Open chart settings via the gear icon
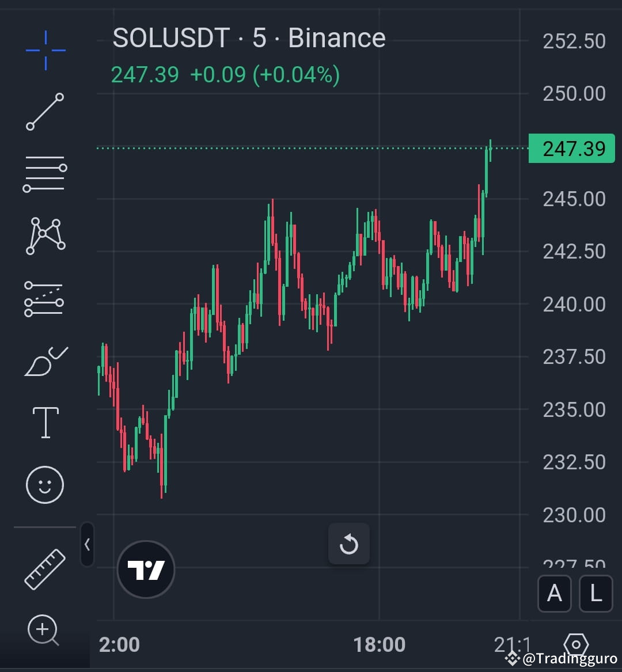The width and height of the screenshot is (622, 672). (x=575, y=646)
